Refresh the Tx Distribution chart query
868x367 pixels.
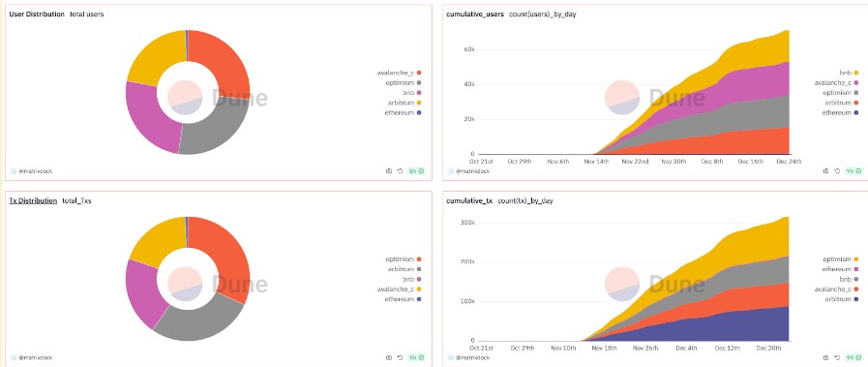click(x=400, y=357)
